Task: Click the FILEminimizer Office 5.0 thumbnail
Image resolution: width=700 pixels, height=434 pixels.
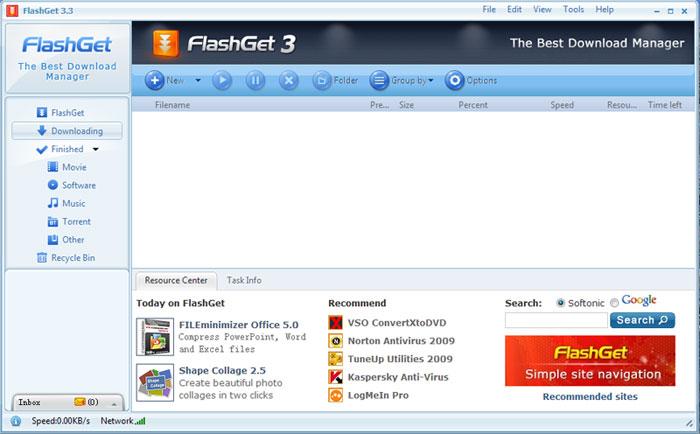Action: point(154,337)
